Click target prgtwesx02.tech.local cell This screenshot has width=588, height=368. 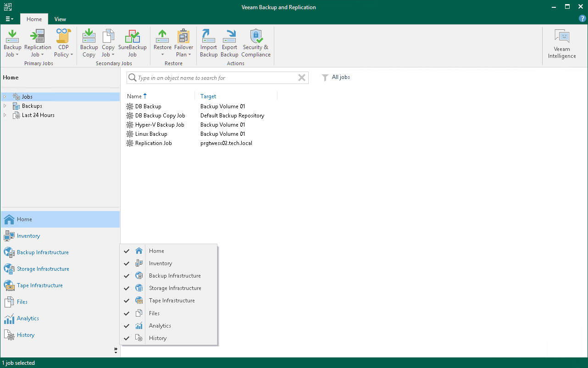point(226,143)
